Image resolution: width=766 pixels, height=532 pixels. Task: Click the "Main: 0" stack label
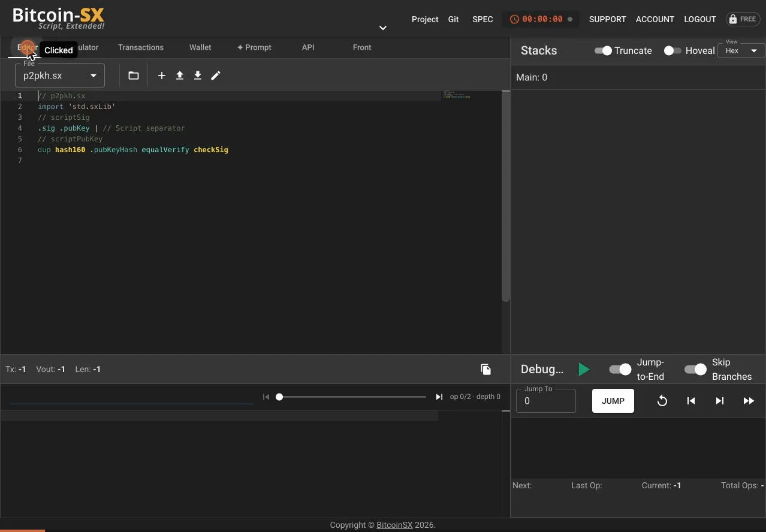coord(532,77)
